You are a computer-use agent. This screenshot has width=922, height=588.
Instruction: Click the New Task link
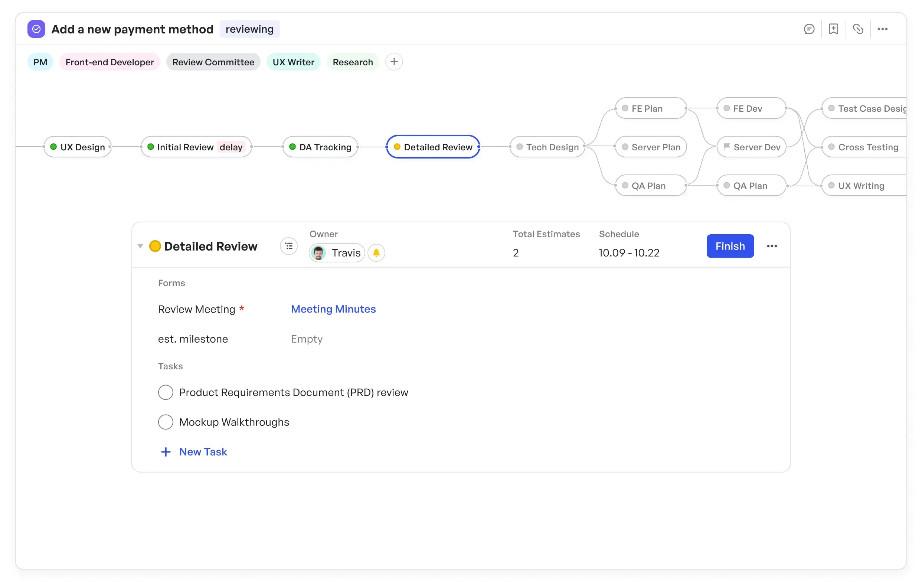coord(203,452)
